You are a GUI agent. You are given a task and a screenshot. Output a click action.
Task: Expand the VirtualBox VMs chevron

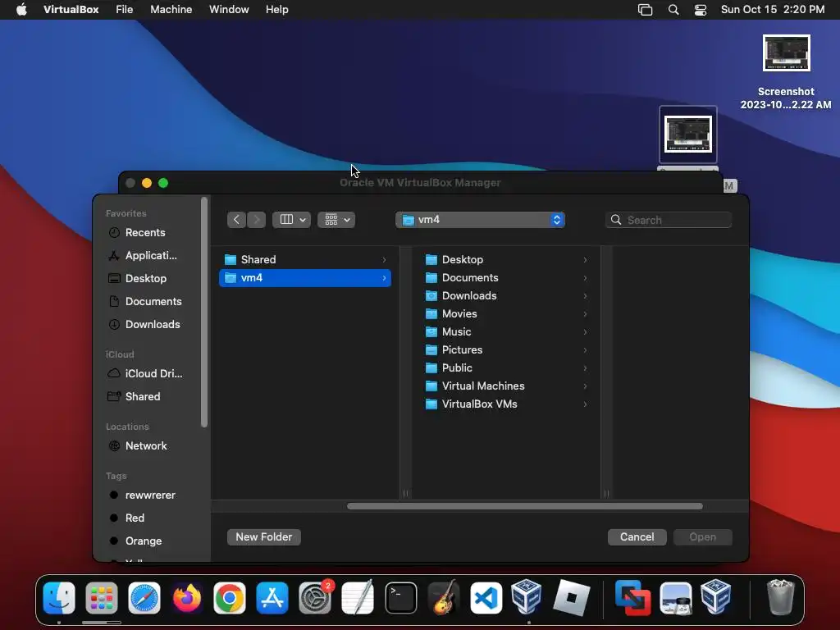coord(585,404)
